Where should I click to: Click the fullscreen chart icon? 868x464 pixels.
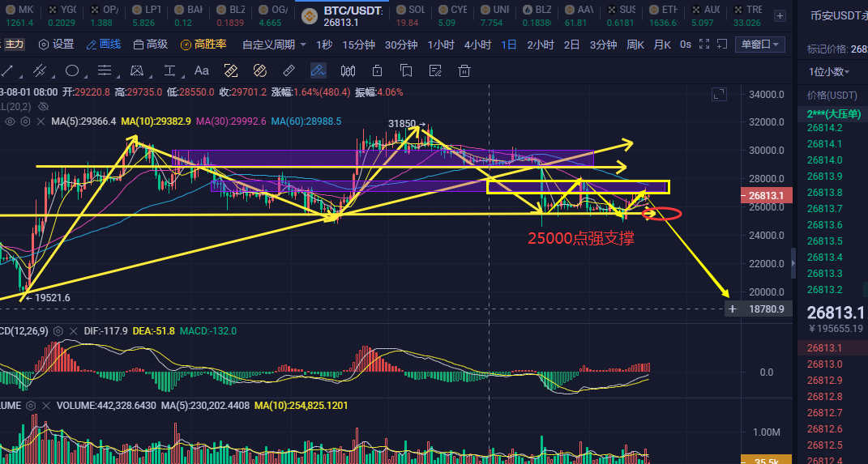coord(720,96)
